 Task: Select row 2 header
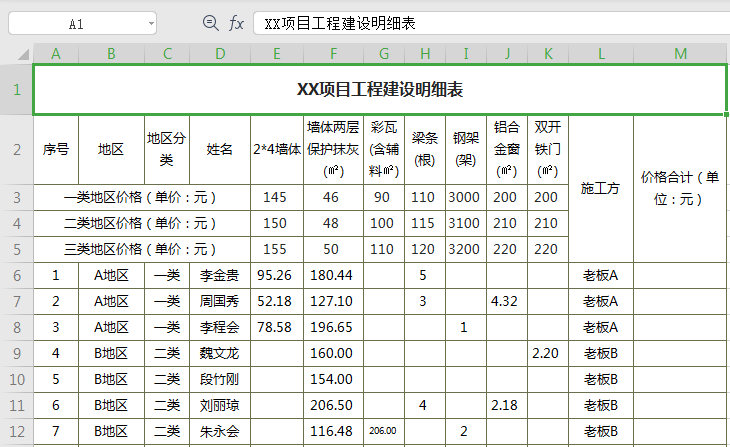point(17,149)
